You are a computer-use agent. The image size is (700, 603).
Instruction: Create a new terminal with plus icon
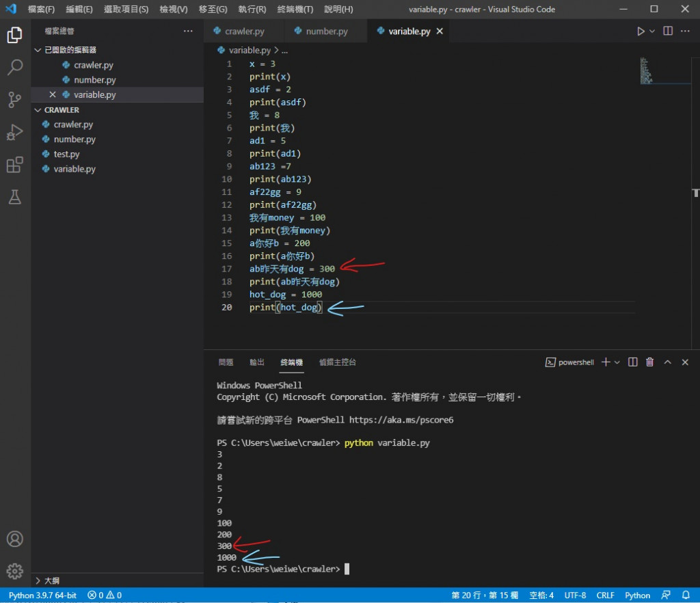click(606, 362)
